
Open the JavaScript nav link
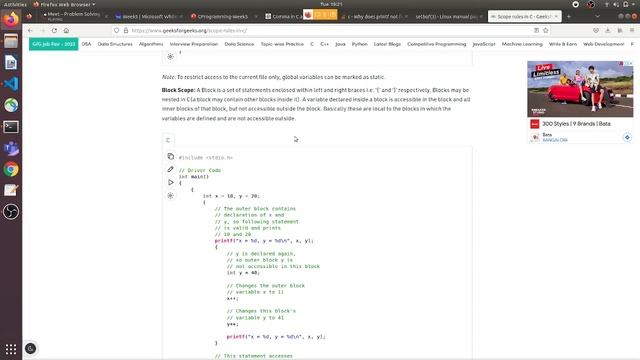(484, 44)
